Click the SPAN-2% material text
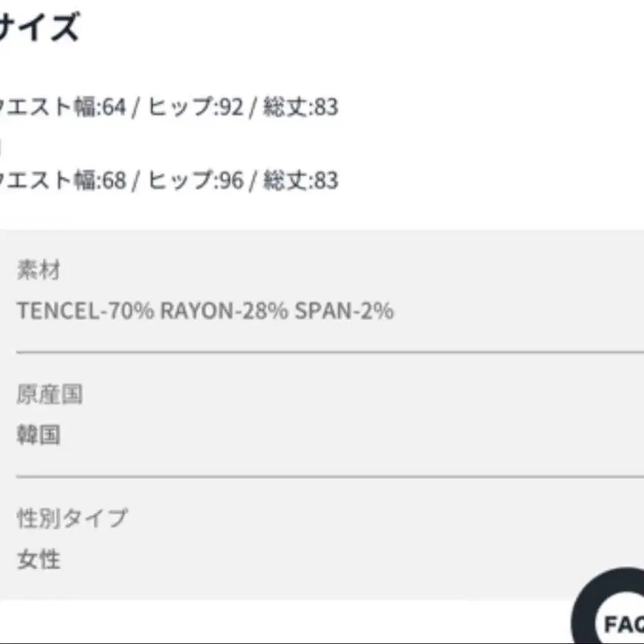The image size is (644, 644). (344, 311)
